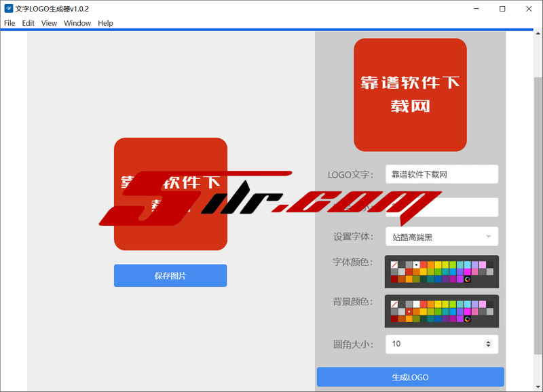Close the 文字LOGO生成器 window
The height and width of the screenshot is (392, 543).
coord(529,9)
